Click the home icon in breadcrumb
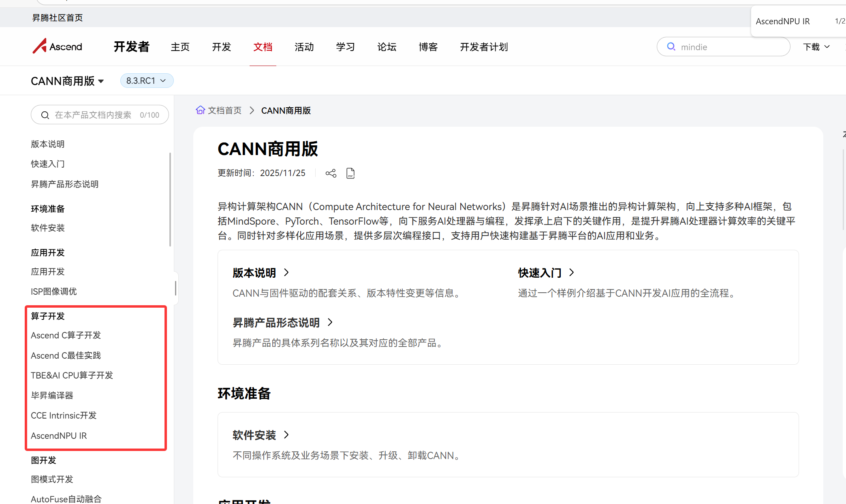 click(x=200, y=110)
